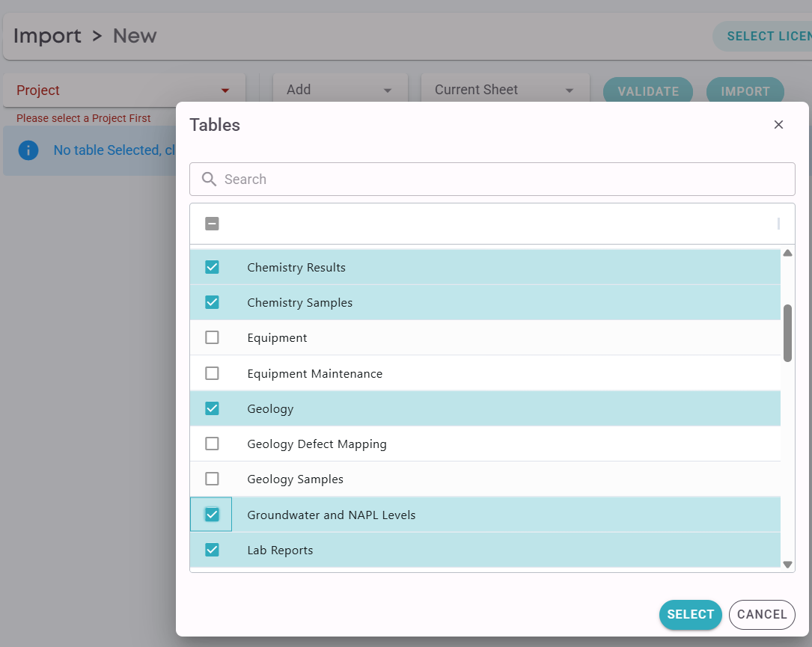Click the SELECT button
Image resolution: width=812 pixels, height=647 pixels.
coord(690,615)
